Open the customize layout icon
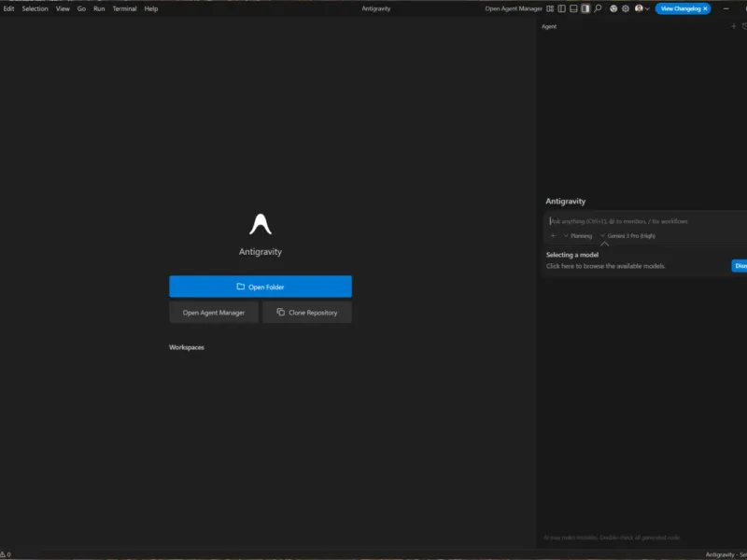 click(x=550, y=8)
